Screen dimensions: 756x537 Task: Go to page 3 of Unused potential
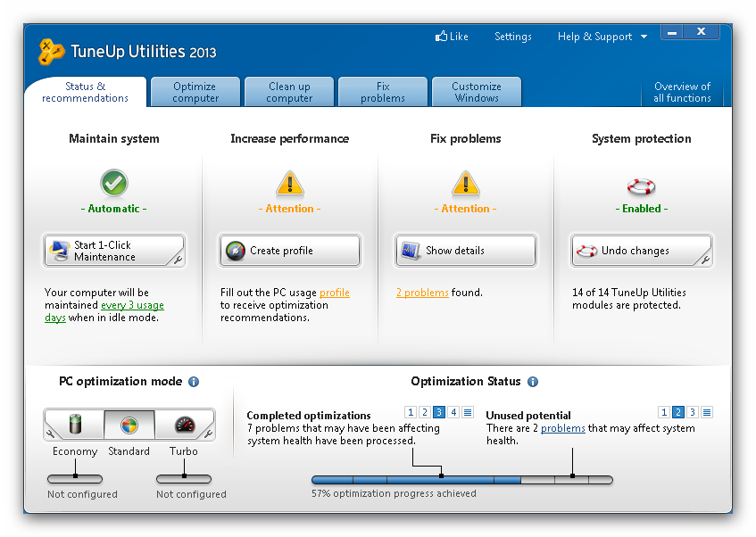[x=693, y=412]
